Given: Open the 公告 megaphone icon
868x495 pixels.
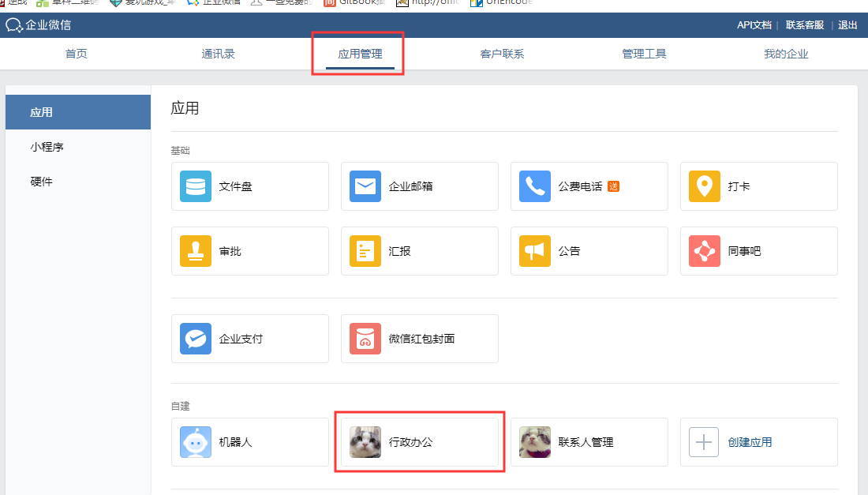Looking at the screenshot, I should (535, 251).
